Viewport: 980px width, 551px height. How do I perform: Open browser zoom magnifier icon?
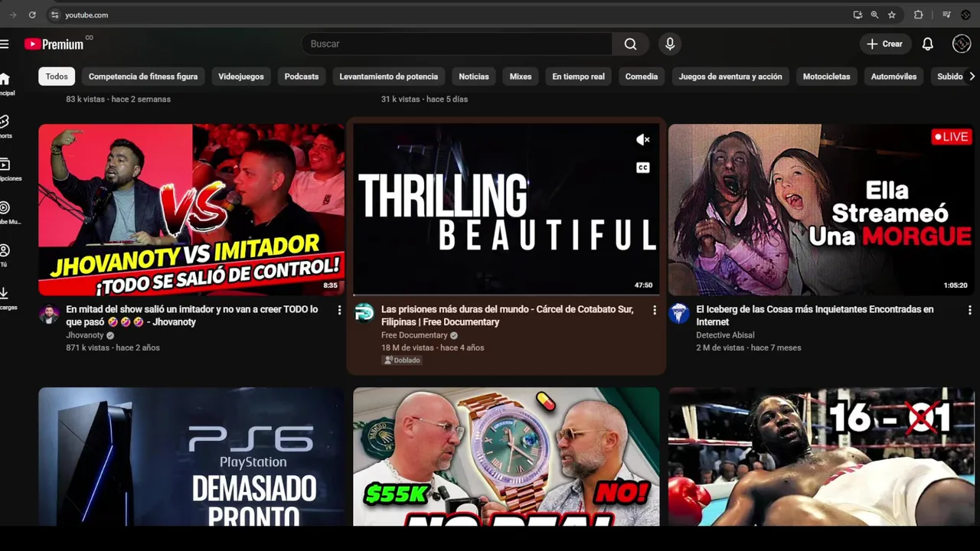coord(874,15)
